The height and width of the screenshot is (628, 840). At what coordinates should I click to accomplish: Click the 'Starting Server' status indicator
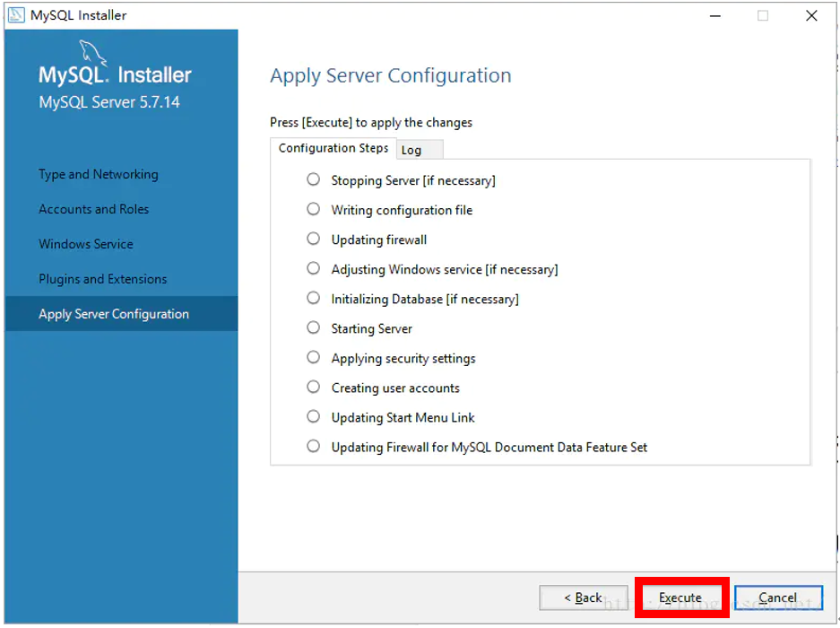click(313, 327)
